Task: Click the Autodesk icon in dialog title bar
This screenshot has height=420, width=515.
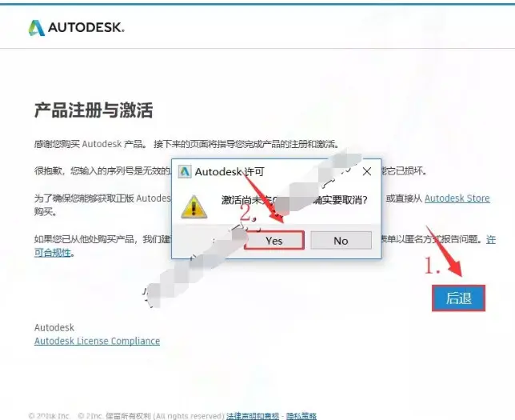Action: point(185,171)
